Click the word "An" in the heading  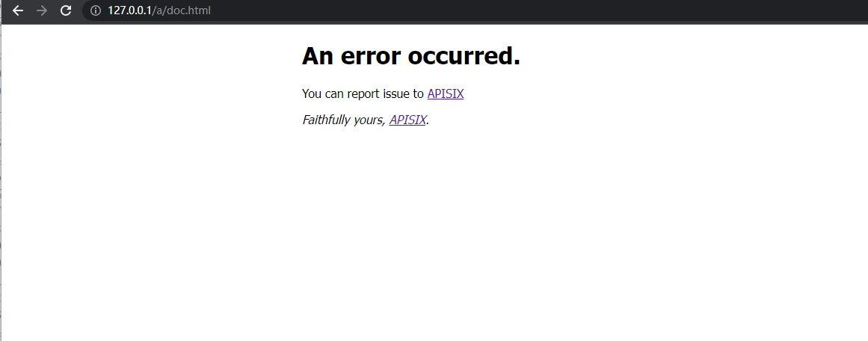(x=318, y=56)
